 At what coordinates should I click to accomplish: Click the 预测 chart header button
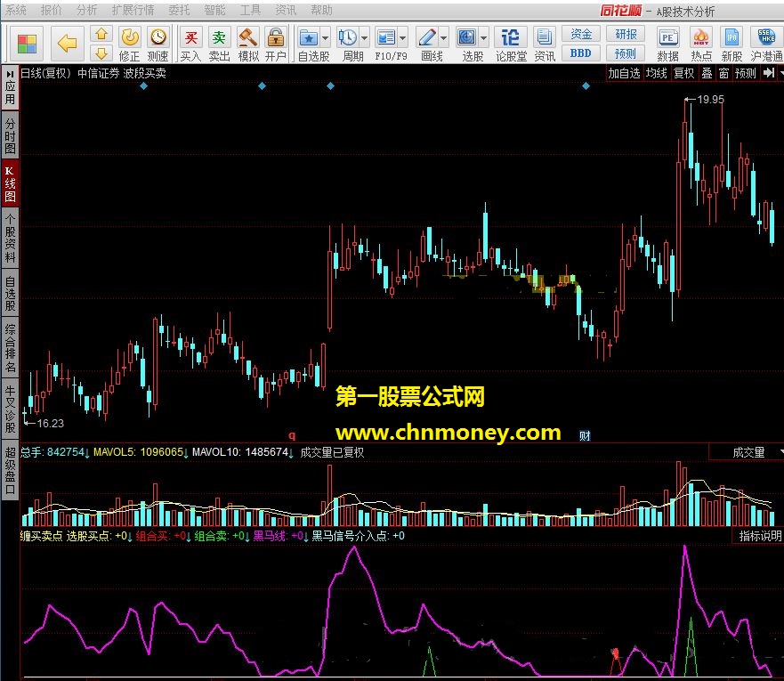click(746, 73)
